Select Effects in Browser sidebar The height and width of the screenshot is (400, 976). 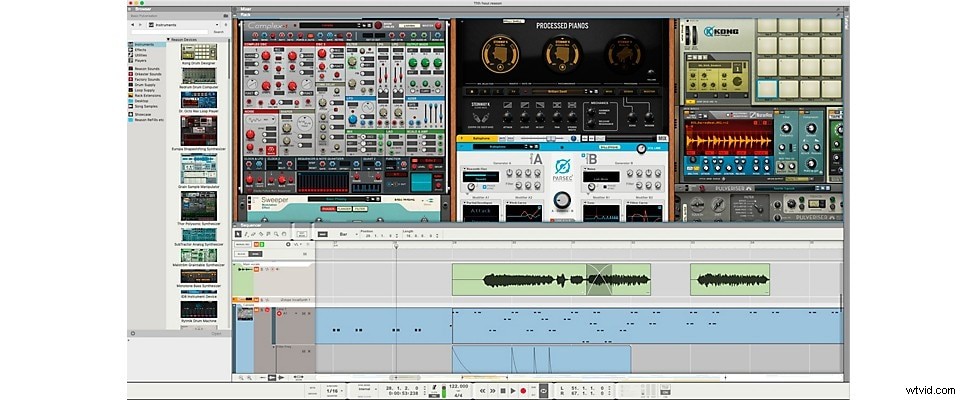pyautogui.click(x=141, y=50)
